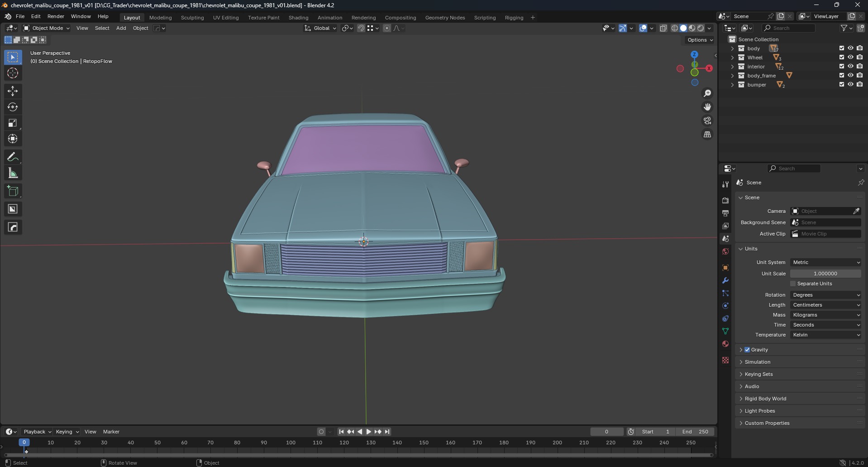The image size is (868, 467).
Task: Select the Scale tool
Action: point(13,123)
